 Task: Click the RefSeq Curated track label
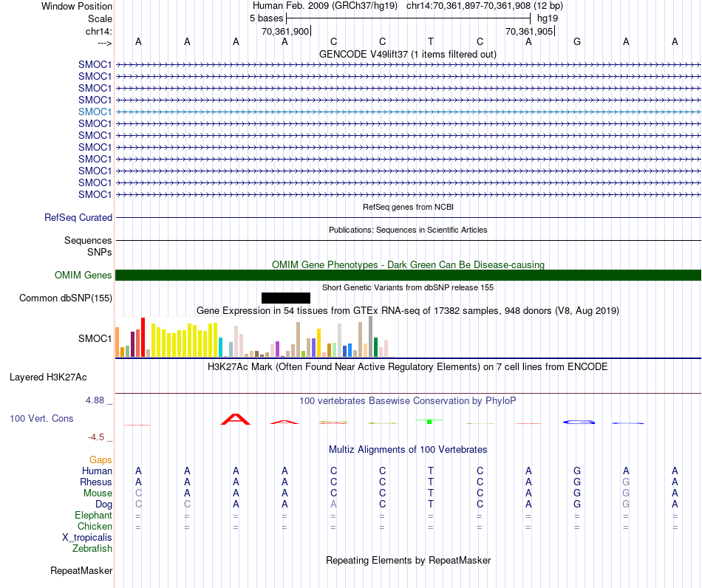(x=78, y=217)
